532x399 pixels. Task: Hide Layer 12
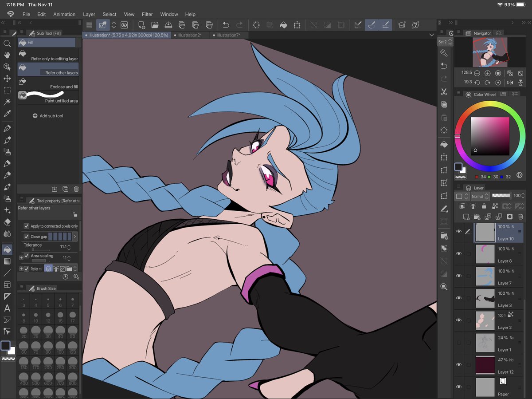click(x=459, y=365)
